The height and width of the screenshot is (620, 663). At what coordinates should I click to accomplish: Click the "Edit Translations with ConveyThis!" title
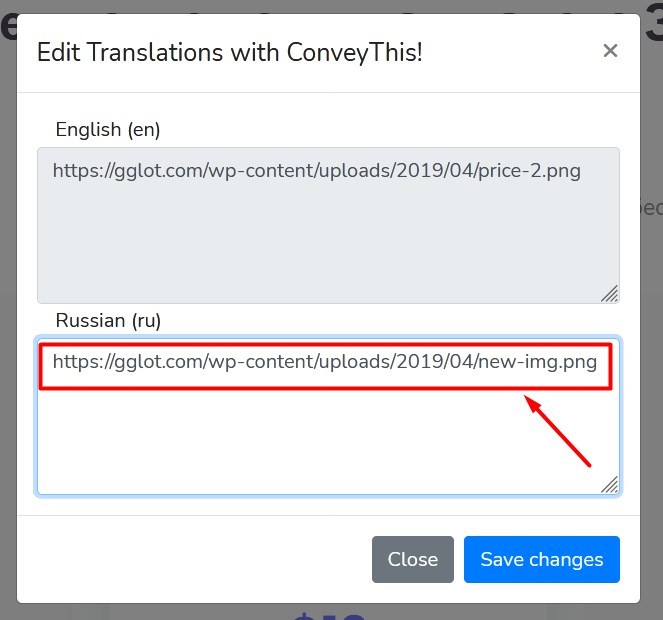[x=229, y=52]
